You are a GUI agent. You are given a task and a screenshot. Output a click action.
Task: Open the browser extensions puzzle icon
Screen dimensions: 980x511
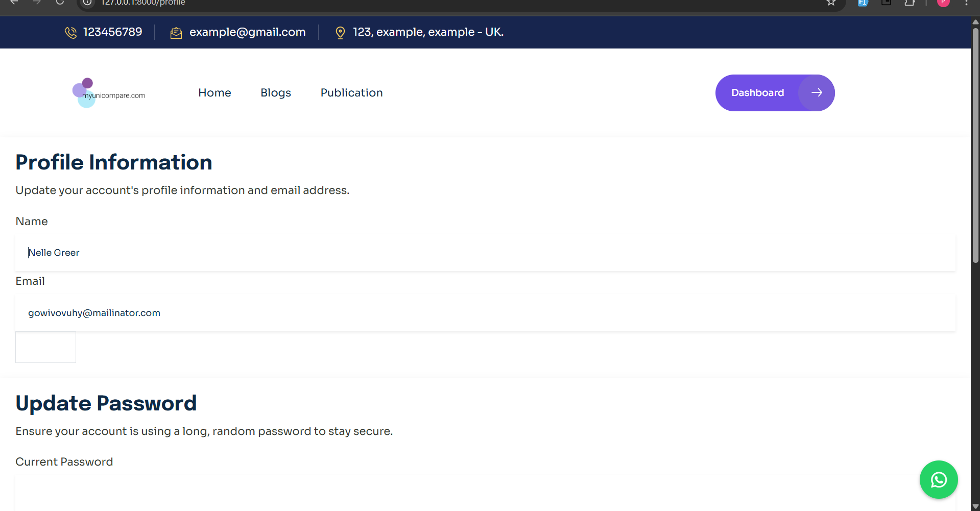[910, 3]
